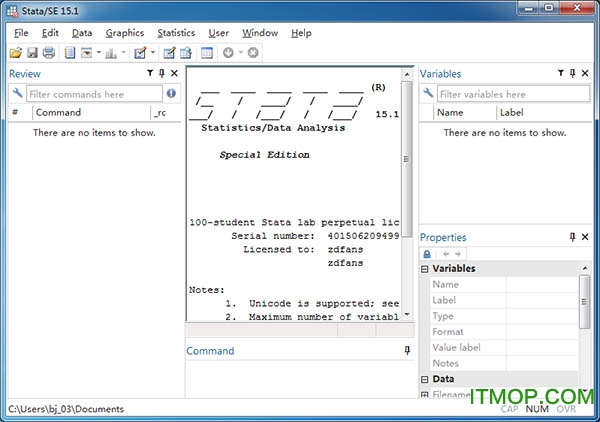The image size is (600, 422).
Task: Pin the Command panel
Action: (x=407, y=350)
